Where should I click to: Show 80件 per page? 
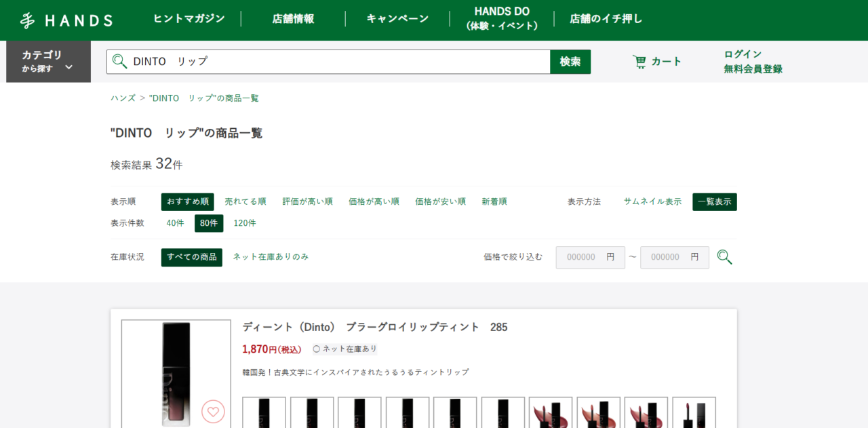click(x=209, y=223)
